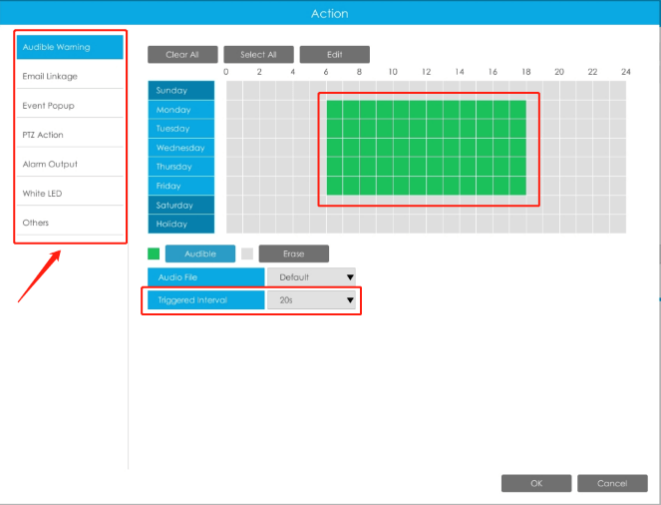Select the Saturday row label
Viewport: 661px width, 505px height.
coord(181,205)
